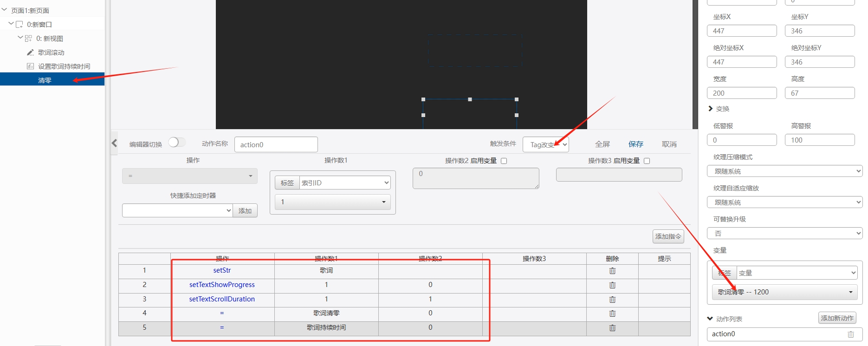Toggle the 编辑器切换 switch
The height and width of the screenshot is (346, 868).
(x=177, y=142)
